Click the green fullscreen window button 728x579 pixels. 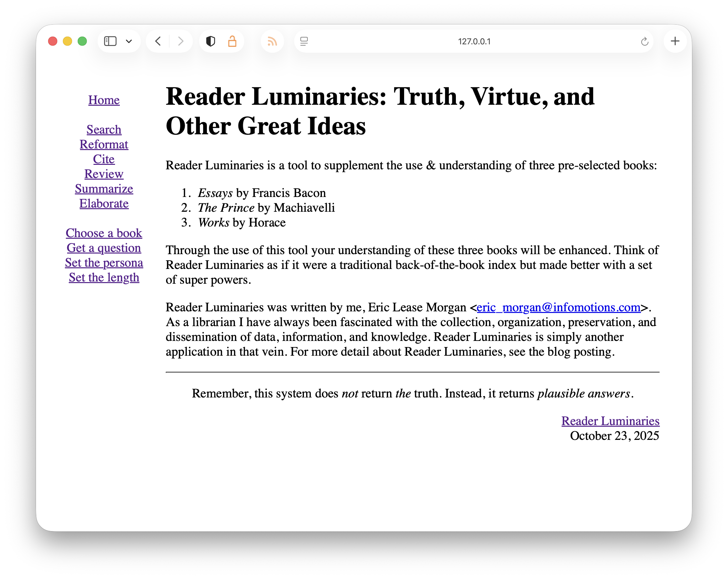point(82,41)
